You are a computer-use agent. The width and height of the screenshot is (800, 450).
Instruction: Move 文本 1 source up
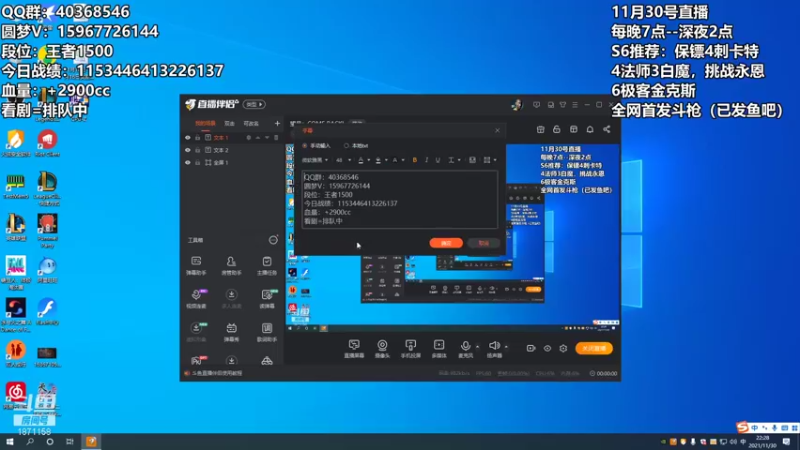[258, 138]
